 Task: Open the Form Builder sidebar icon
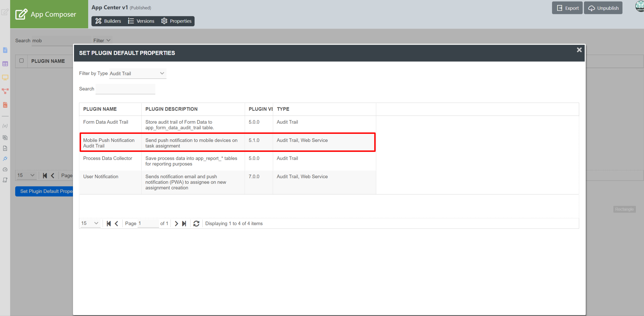[5, 50]
